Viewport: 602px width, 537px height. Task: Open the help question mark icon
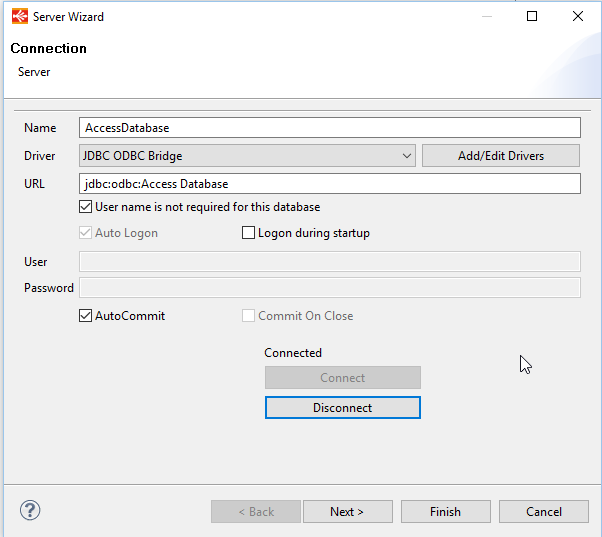(30, 510)
